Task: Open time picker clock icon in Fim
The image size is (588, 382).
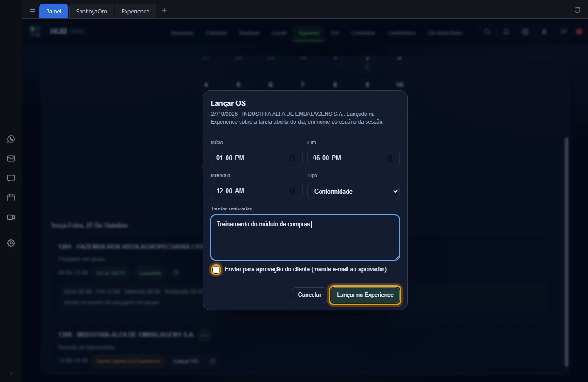Action: pos(389,158)
